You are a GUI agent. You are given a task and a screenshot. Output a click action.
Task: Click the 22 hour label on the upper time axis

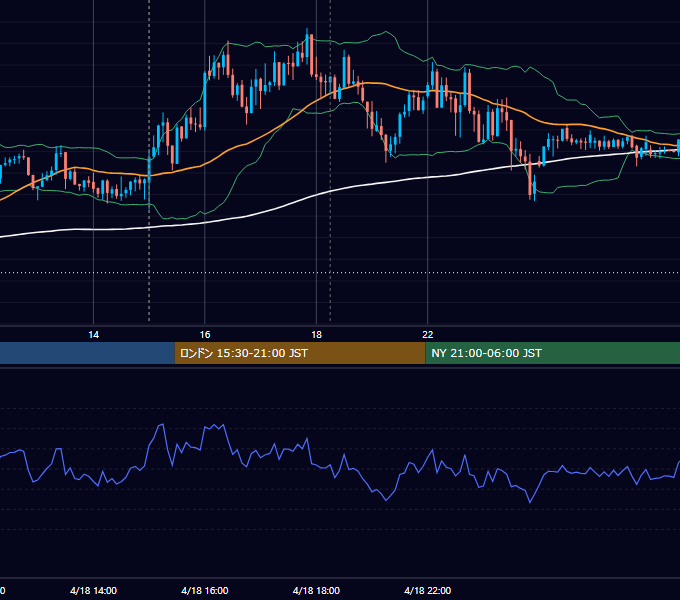(428, 335)
